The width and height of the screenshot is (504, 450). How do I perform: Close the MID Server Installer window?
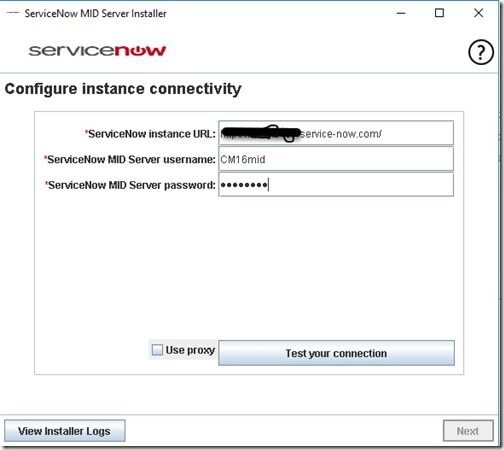point(478,13)
